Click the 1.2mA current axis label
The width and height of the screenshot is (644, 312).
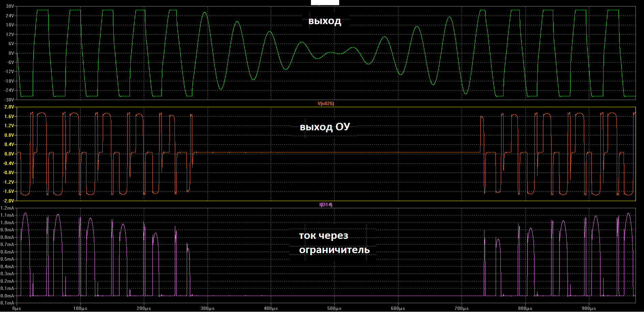[x=7, y=208]
